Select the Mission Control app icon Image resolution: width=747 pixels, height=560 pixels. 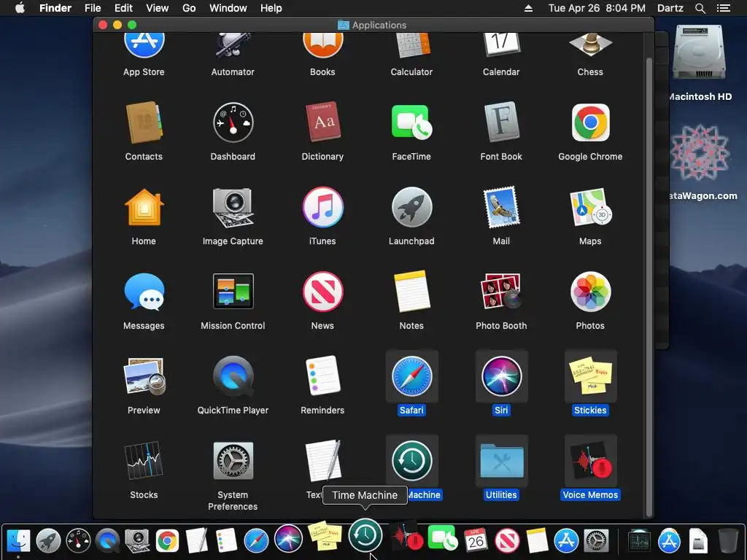[233, 292]
